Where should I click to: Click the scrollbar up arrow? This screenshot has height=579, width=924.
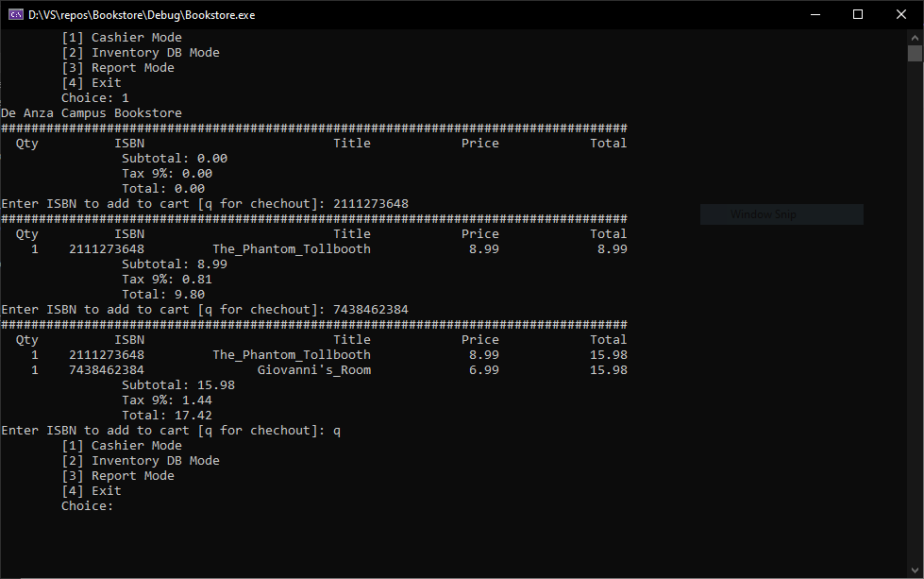coord(914,38)
